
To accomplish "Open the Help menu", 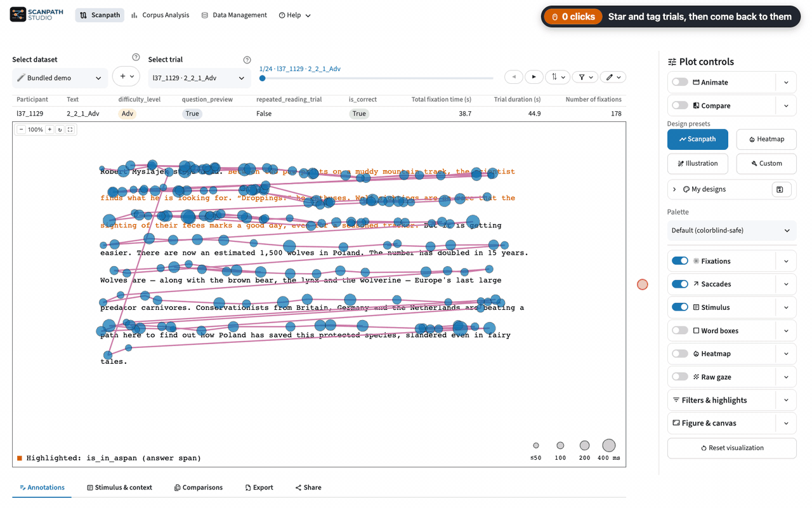I will pyautogui.click(x=295, y=15).
